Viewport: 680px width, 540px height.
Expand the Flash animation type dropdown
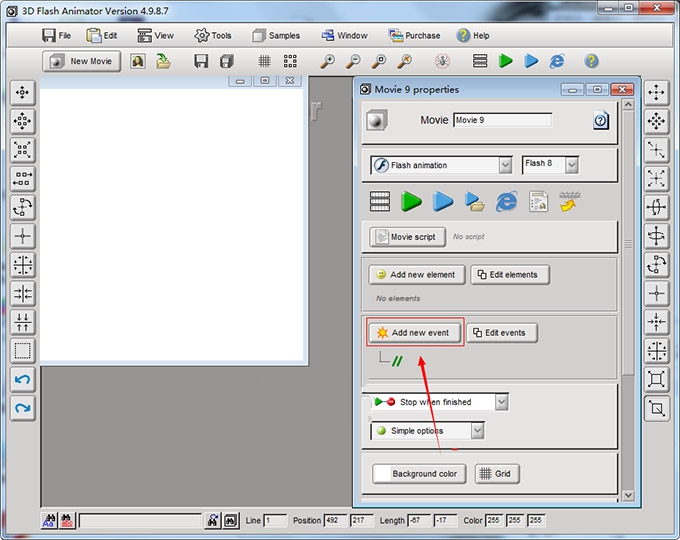[505, 165]
